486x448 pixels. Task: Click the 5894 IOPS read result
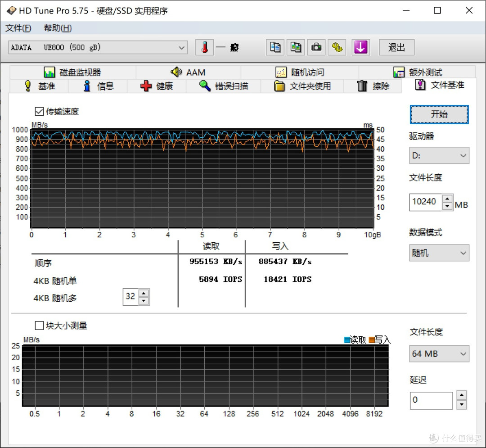click(x=220, y=279)
